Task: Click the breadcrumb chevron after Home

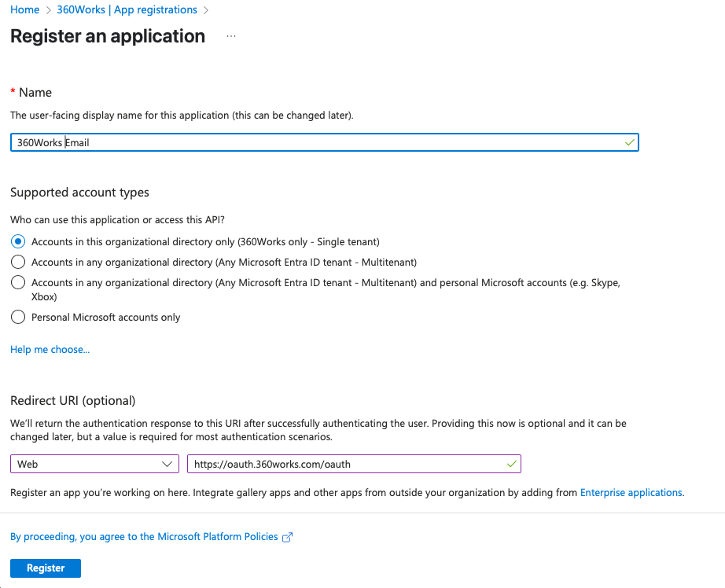Action: coord(48,10)
